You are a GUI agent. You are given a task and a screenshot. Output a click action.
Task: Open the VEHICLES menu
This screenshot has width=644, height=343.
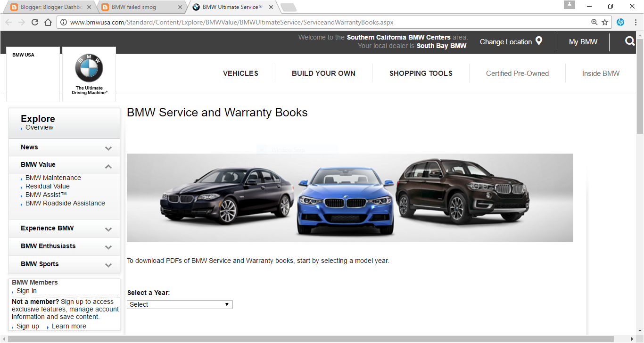[240, 73]
